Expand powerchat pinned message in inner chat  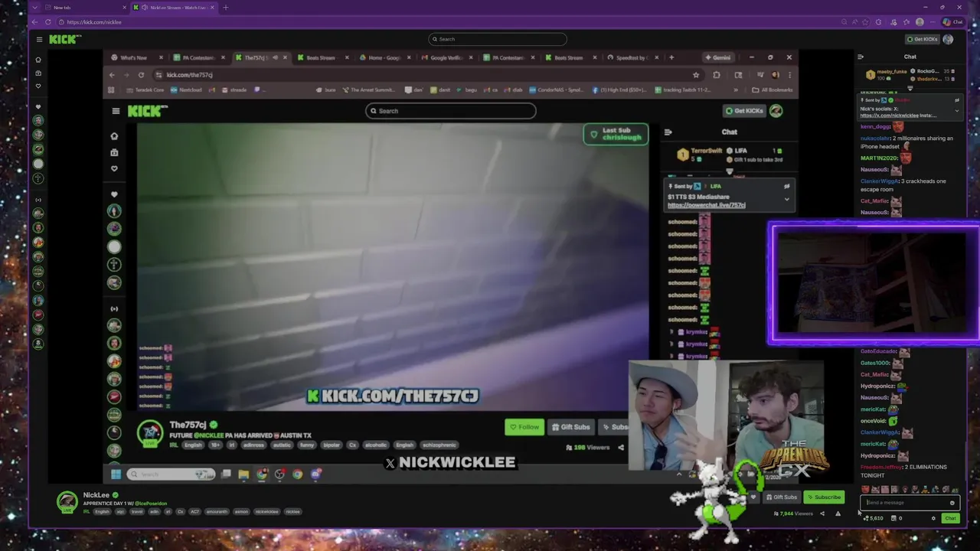[786, 199]
